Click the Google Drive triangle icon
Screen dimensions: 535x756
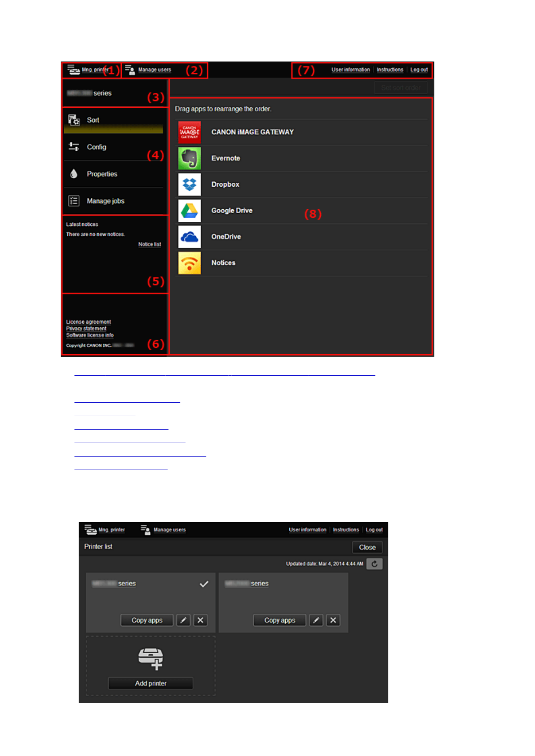[189, 211]
